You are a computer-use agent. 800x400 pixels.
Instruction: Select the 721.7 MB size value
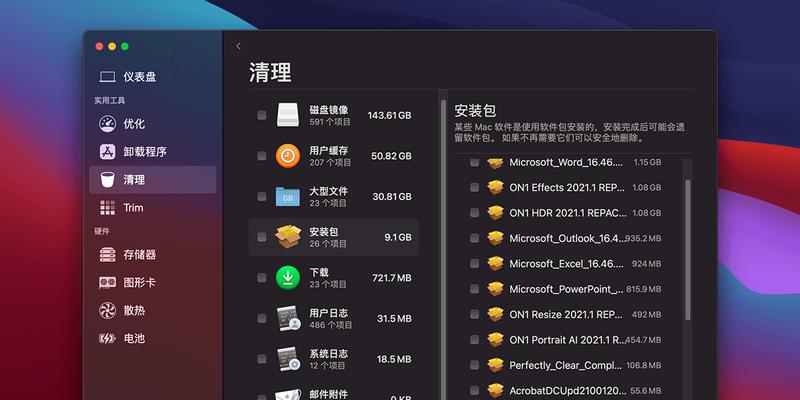(x=392, y=278)
